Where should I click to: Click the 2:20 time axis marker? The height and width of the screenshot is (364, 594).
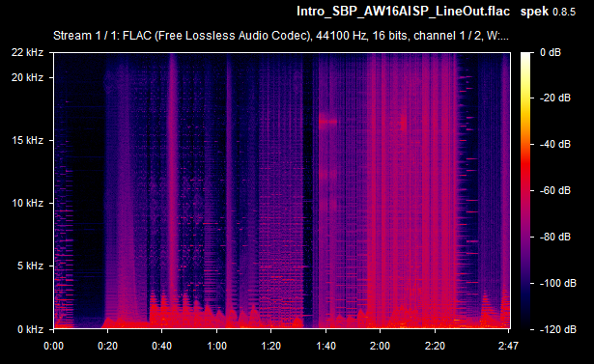pyautogui.click(x=435, y=347)
